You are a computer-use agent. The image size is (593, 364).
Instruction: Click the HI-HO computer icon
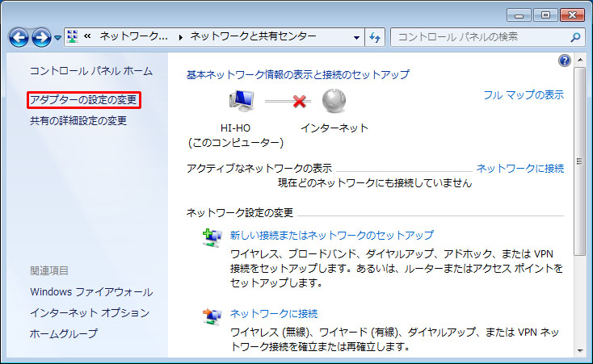click(242, 101)
